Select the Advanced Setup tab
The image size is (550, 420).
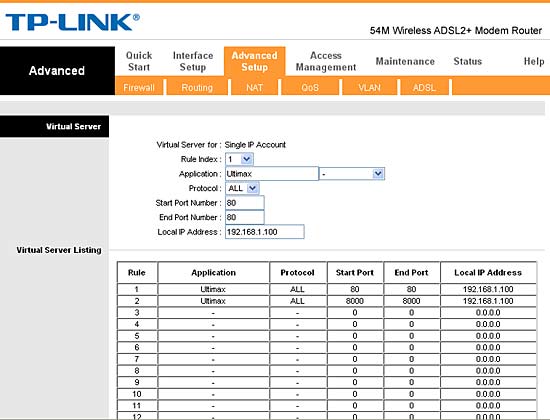pyautogui.click(x=255, y=61)
